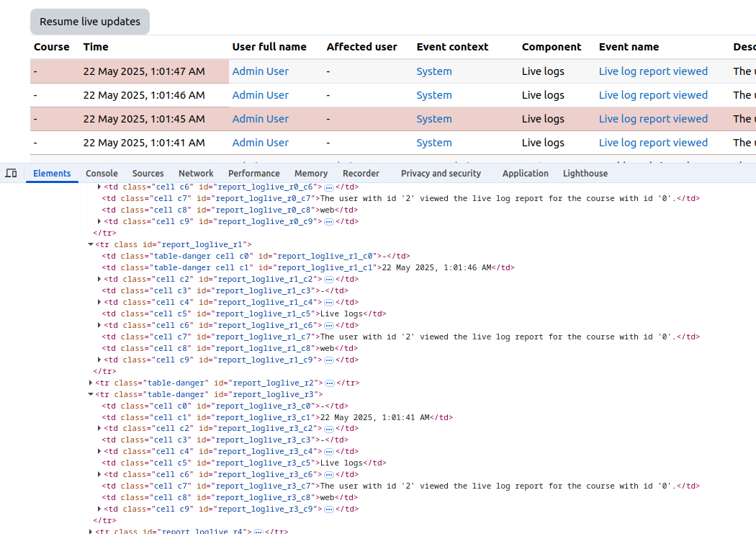Open Live log report viewed link at 1:01:46 AM

[653, 96]
